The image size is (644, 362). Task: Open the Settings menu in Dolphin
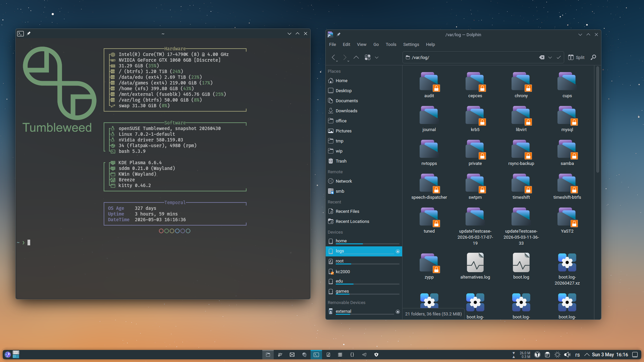pyautogui.click(x=411, y=44)
